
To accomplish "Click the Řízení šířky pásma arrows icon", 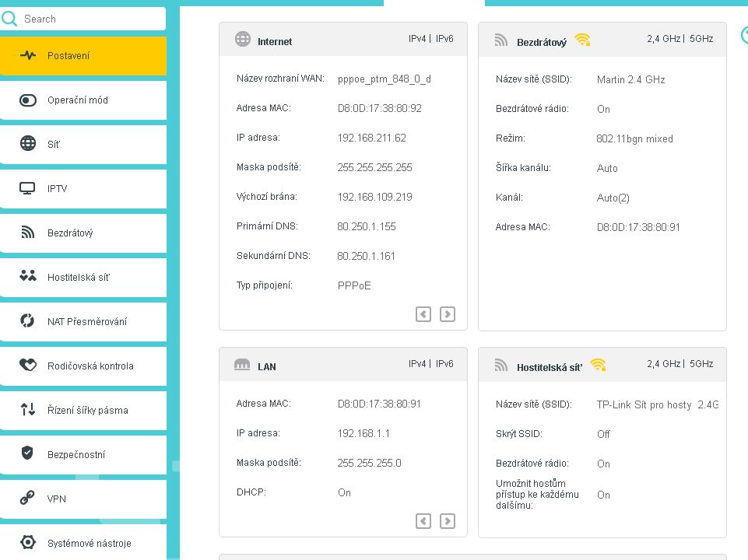I will tap(28, 410).
